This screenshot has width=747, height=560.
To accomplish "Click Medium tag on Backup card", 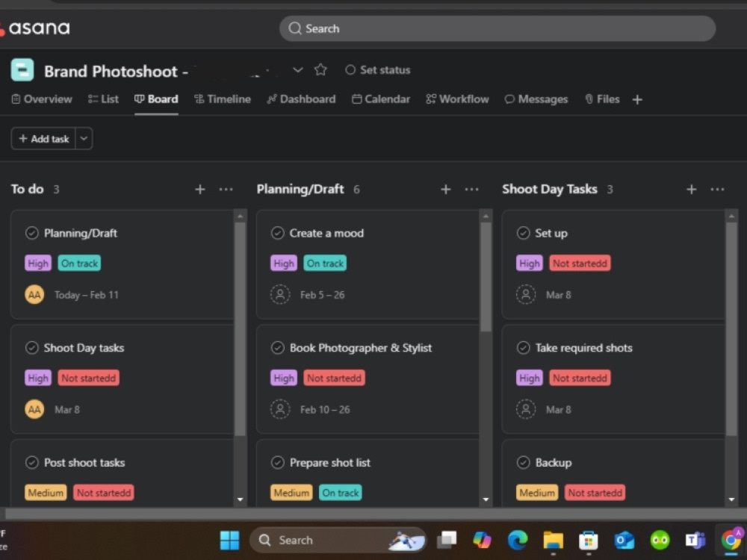I will coord(537,493).
